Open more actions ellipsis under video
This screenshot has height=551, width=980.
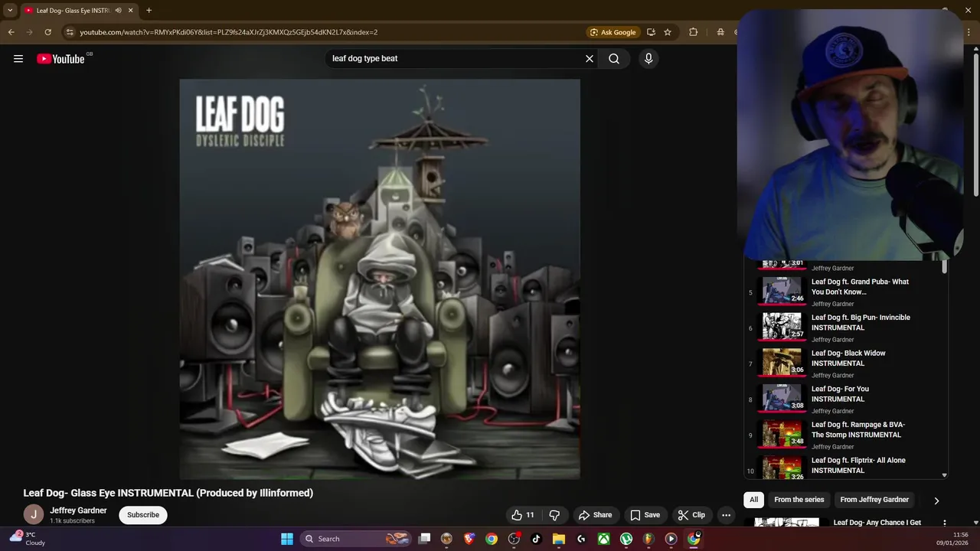click(726, 515)
